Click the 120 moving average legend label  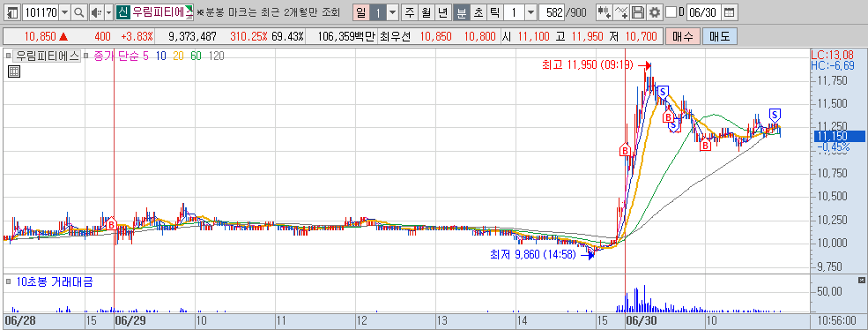pyautogui.click(x=217, y=56)
